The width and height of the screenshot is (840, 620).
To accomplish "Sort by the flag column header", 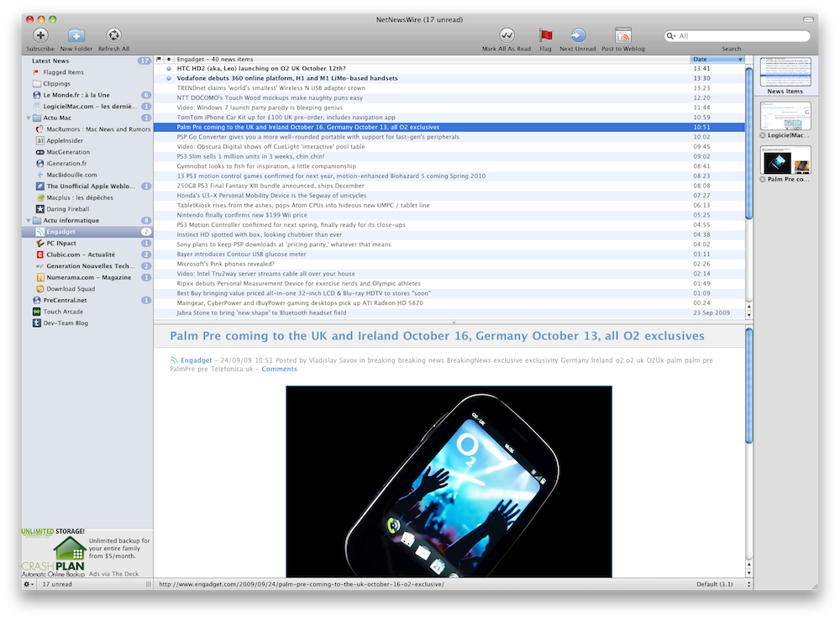I will coord(159,60).
